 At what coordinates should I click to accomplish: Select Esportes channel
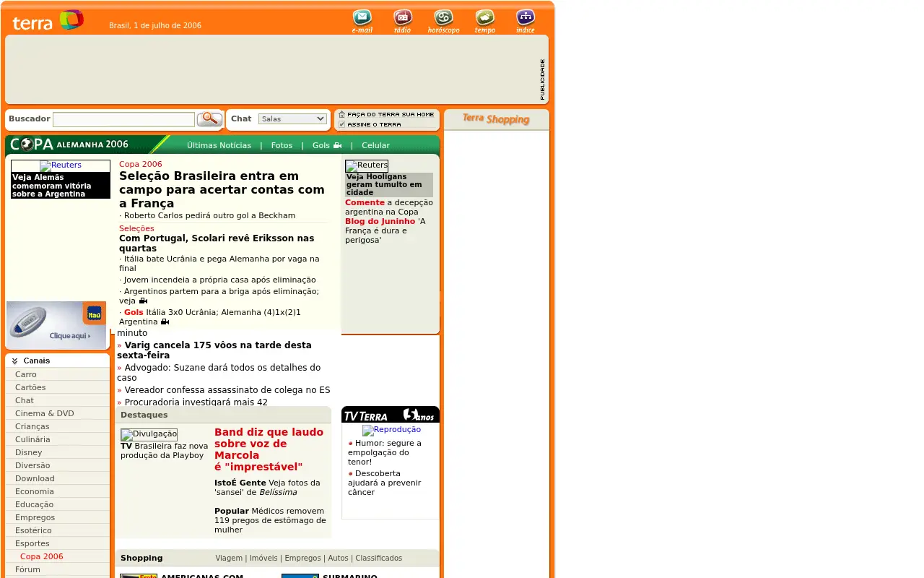[32, 543]
